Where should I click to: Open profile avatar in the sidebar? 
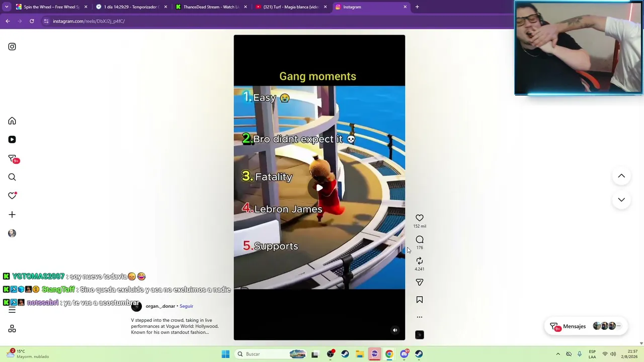pos(12,233)
